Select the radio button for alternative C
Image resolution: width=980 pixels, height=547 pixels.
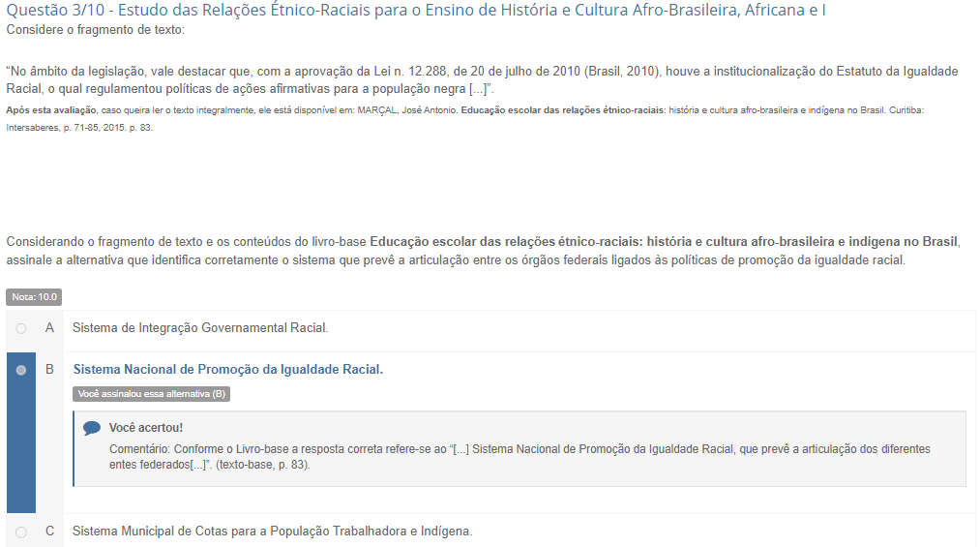(x=21, y=532)
